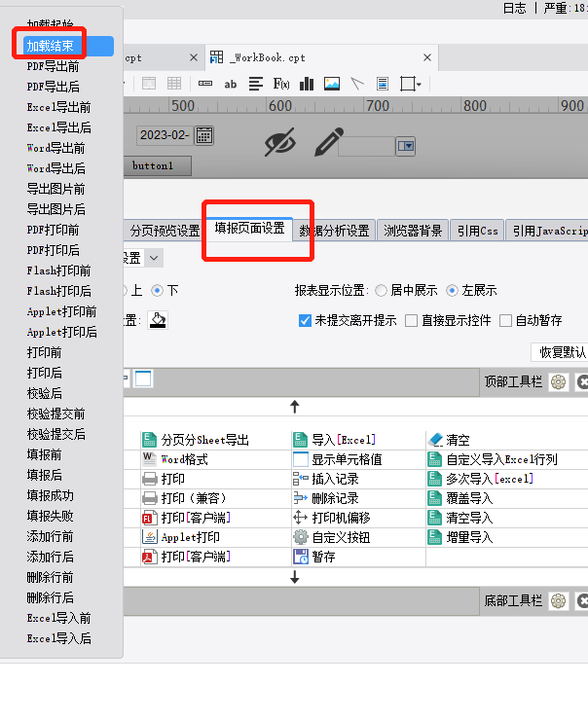Select the Word格式 tool item
Viewport: 588px width, 721px height.
(175, 459)
